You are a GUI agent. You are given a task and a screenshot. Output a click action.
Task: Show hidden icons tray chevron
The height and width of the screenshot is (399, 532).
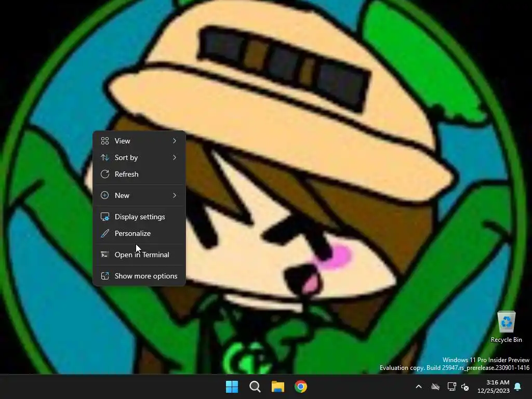pos(419,387)
